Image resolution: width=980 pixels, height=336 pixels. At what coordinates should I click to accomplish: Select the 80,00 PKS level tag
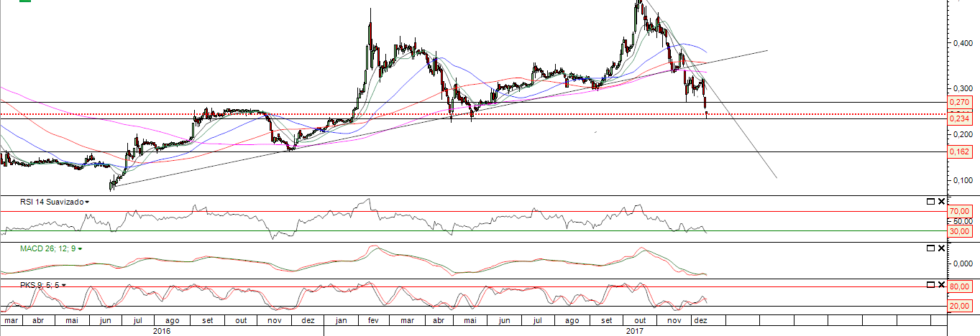click(961, 287)
